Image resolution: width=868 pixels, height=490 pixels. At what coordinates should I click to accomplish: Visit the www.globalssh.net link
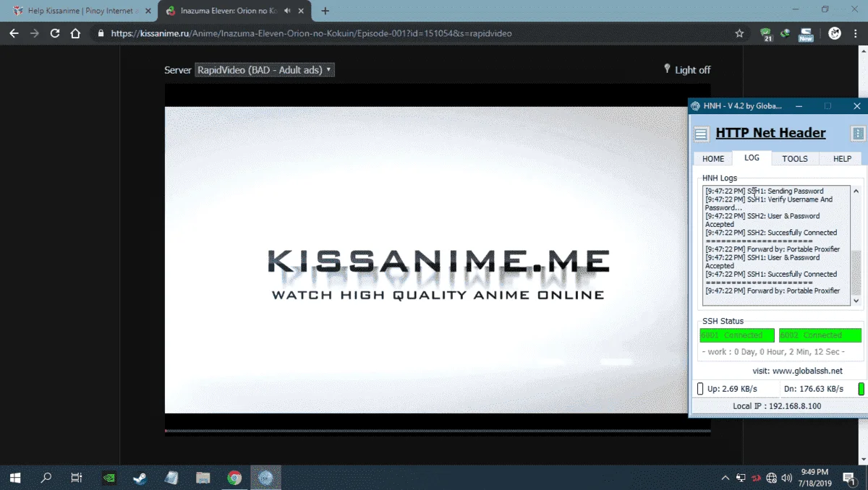click(807, 371)
